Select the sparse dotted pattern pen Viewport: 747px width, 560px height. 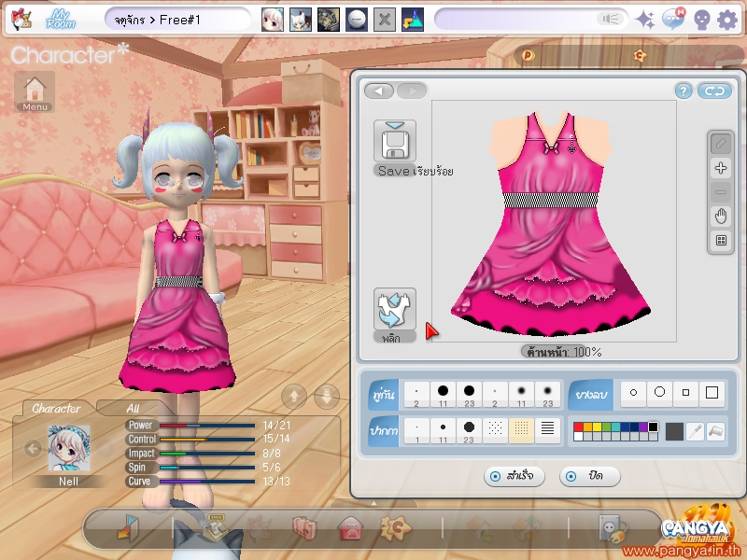pos(496,430)
